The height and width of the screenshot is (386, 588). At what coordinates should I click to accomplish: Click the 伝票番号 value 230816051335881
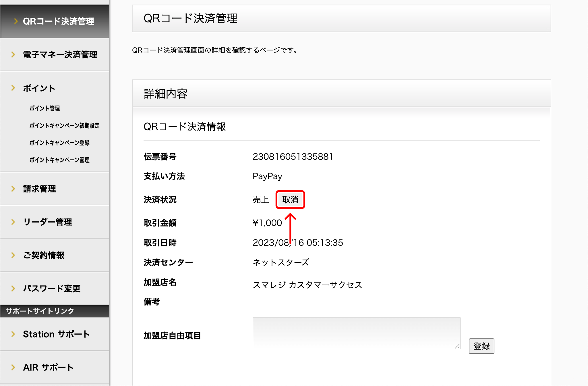[x=293, y=157]
